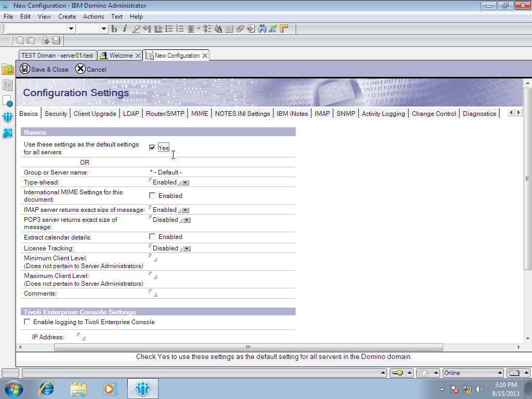Open POP3 server exact size dropdown
Image resolution: width=532 pixels, height=399 pixels.
pyautogui.click(x=187, y=220)
